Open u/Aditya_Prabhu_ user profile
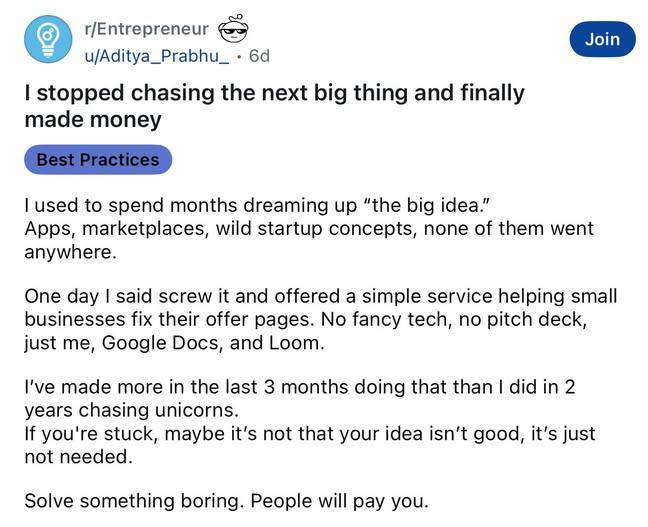 157,56
